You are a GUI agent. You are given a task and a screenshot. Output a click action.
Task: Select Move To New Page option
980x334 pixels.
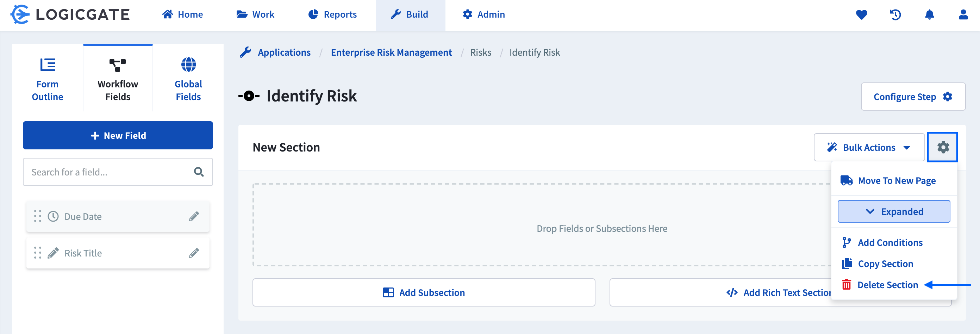(896, 180)
